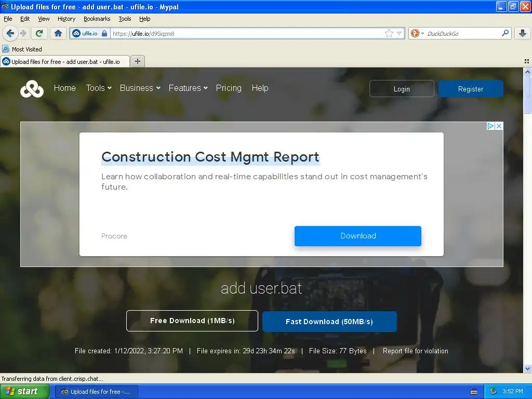Click the DuckDuckGo search input field
Screen dimensions: 532x399
[463, 33]
